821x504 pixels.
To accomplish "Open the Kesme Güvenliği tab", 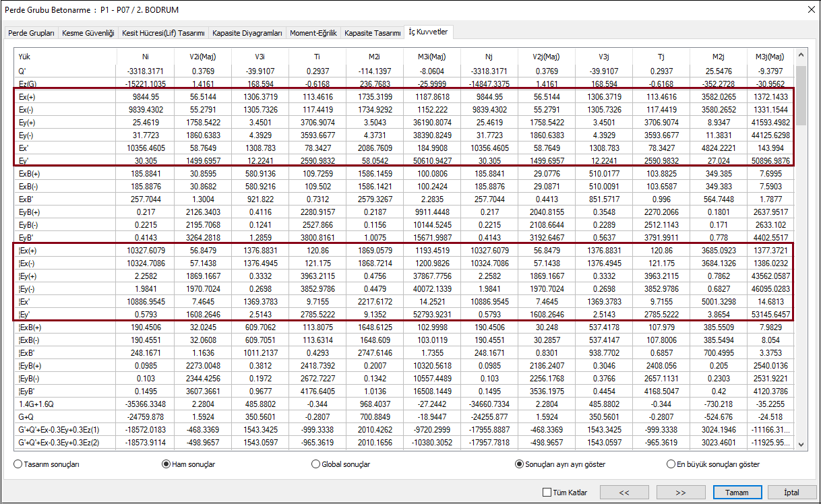I will (88, 32).
